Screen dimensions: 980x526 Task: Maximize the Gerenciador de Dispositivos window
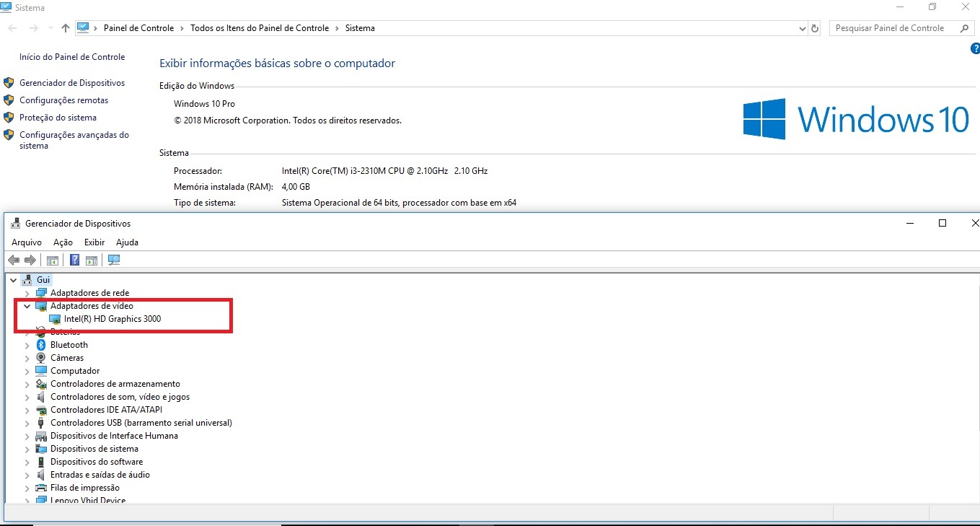click(942, 224)
